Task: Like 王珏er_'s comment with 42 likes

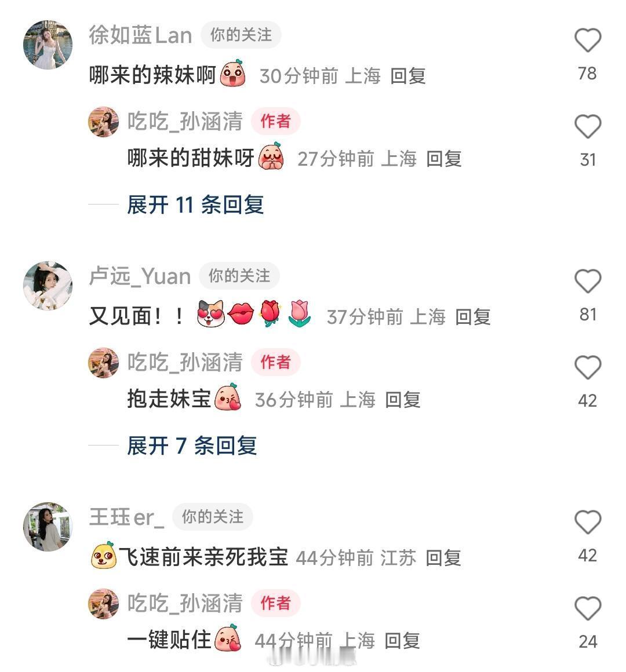Action: (587, 522)
